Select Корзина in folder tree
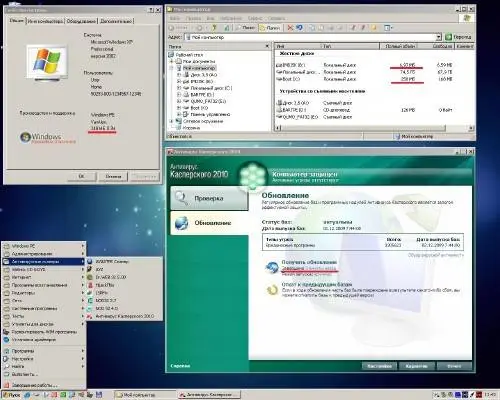500x400 pixels. point(191,128)
